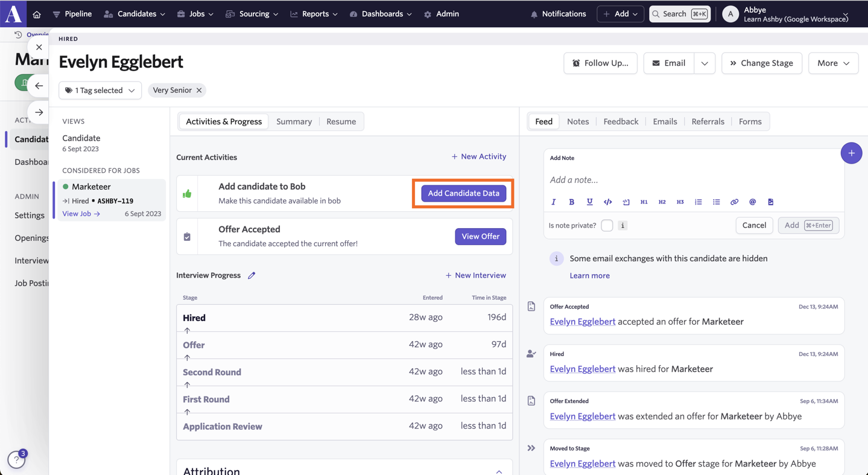Underline text in the note editor
Screen dimensions: 868x475
pos(590,202)
